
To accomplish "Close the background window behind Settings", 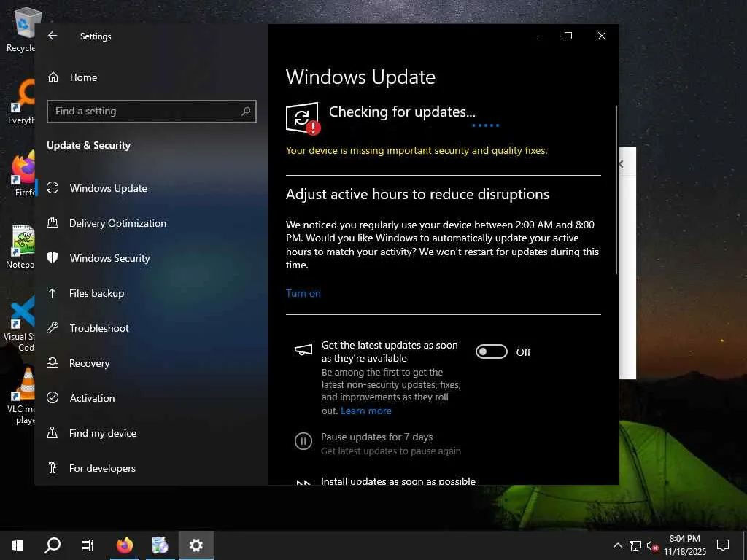I will 621,164.
